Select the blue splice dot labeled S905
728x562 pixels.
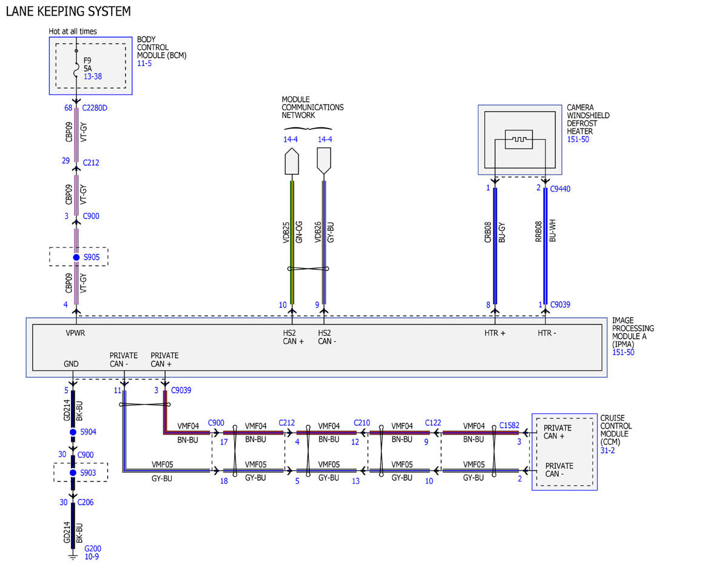tap(76, 258)
